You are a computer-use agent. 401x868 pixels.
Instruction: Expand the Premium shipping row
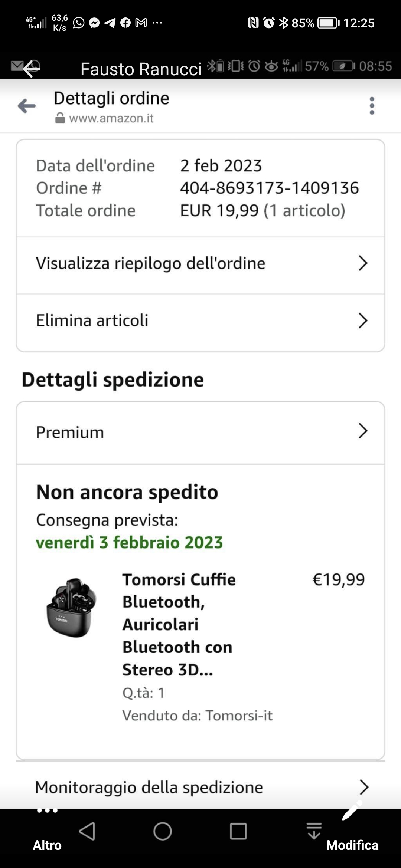pos(200,432)
